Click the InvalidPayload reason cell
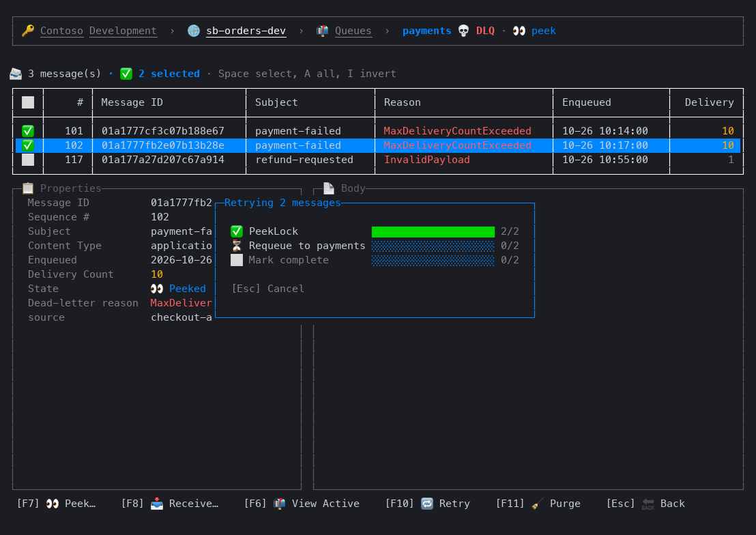The image size is (756, 535). coord(426,160)
